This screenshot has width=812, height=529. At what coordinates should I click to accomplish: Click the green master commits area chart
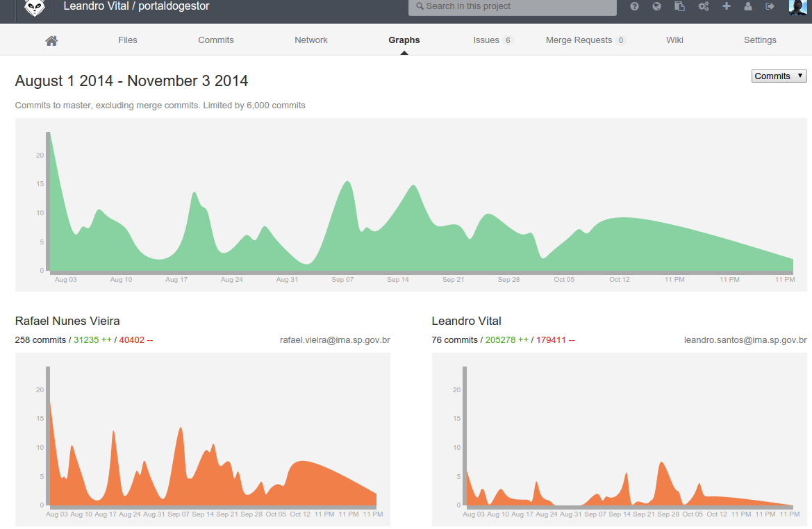click(x=411, y=205)
